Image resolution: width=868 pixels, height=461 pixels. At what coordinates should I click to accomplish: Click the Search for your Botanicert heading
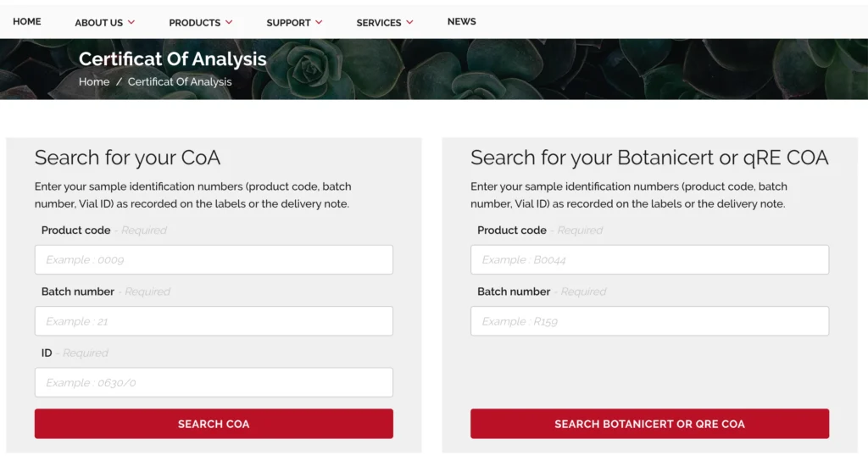648,158
